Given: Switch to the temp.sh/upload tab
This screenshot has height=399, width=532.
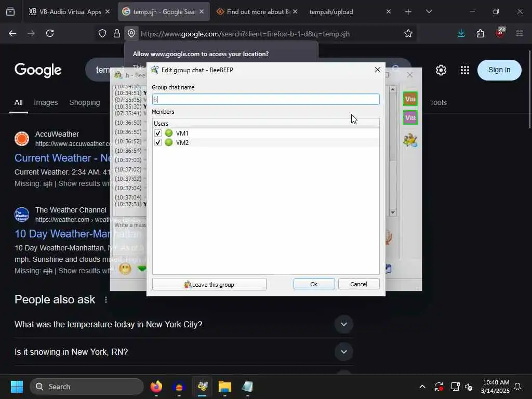Looking at the screenshot, I should tap(350, 12).
